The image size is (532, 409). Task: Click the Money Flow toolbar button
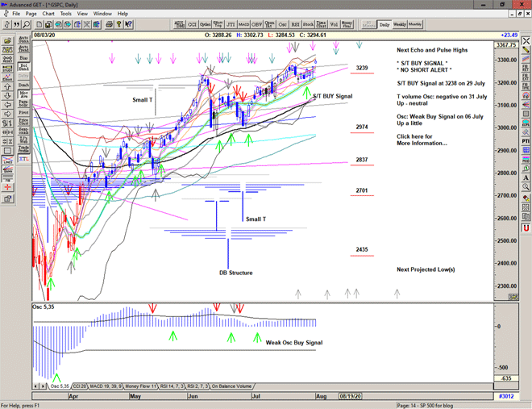[x=347, y=24]
